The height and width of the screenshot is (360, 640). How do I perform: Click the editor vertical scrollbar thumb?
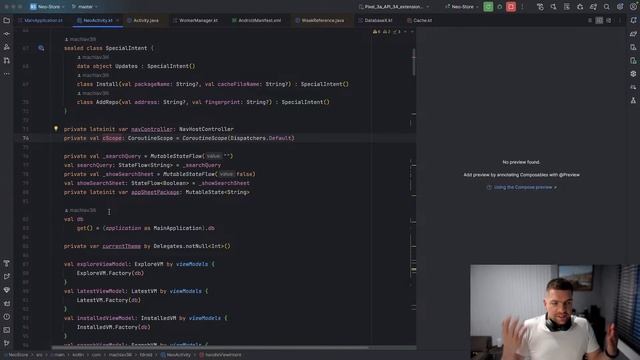click(x=413, y=62)
